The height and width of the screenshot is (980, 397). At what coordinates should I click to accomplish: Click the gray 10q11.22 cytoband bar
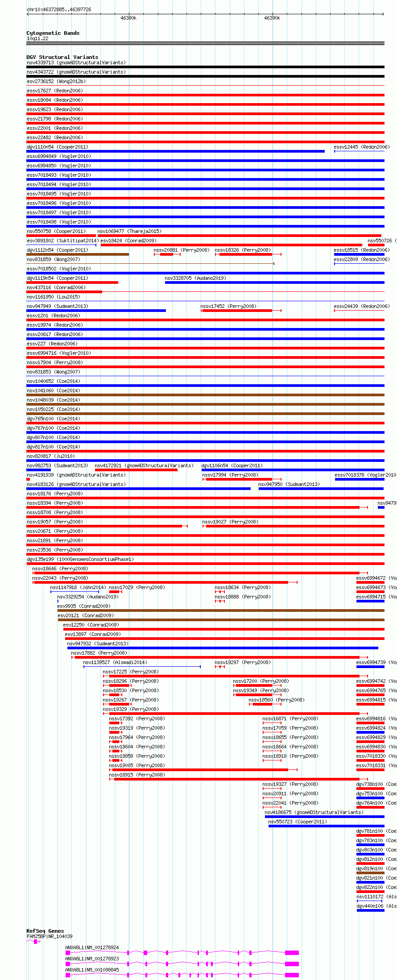click(x=206, y=43)
